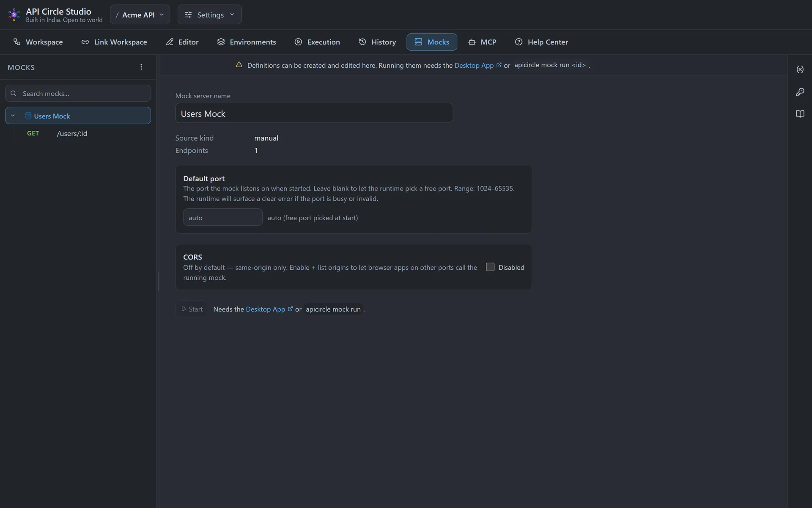Click external link icon near Start
The width and height of the screenshot is (812, 508).
click(290, 309)
